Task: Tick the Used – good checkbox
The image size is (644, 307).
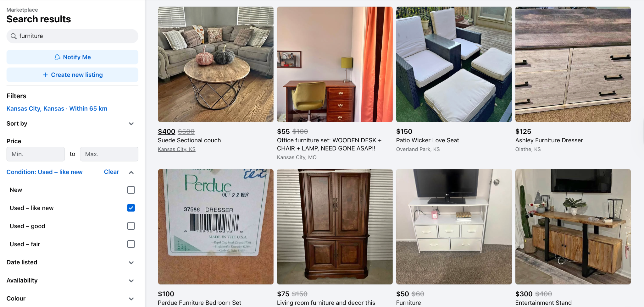Action: 131,226
